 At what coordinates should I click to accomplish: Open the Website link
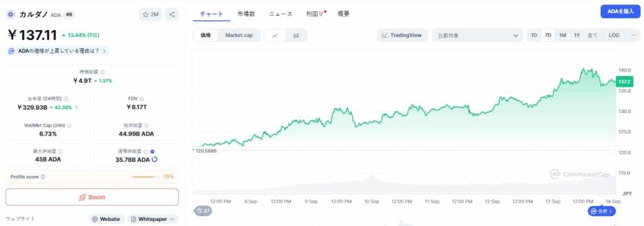(x=106, y=220)
